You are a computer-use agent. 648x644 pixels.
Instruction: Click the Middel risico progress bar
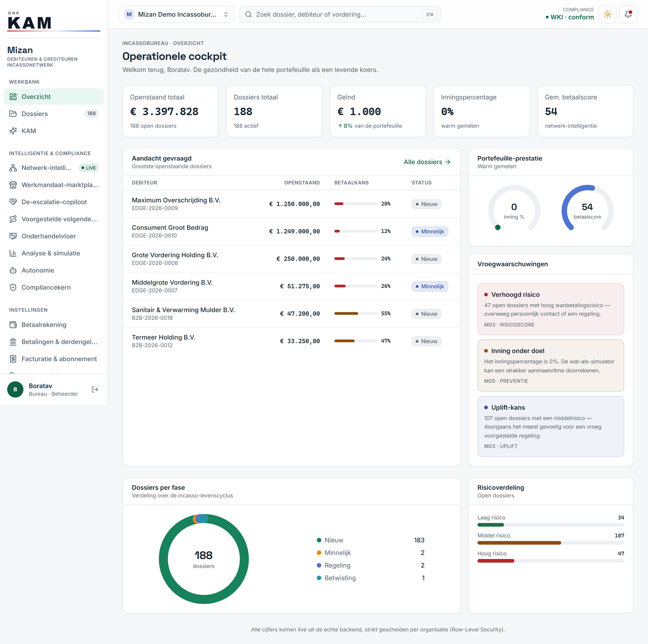(x=550, y=543)
